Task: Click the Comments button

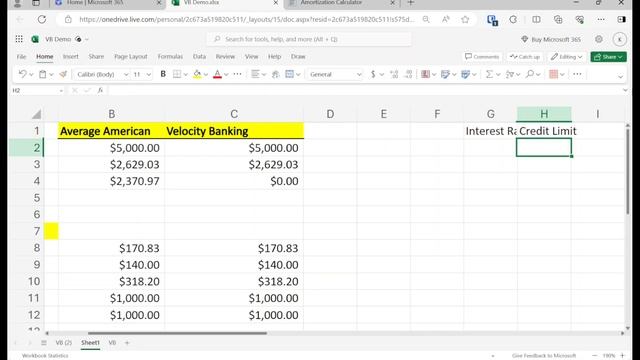Action: coord(482,57)
